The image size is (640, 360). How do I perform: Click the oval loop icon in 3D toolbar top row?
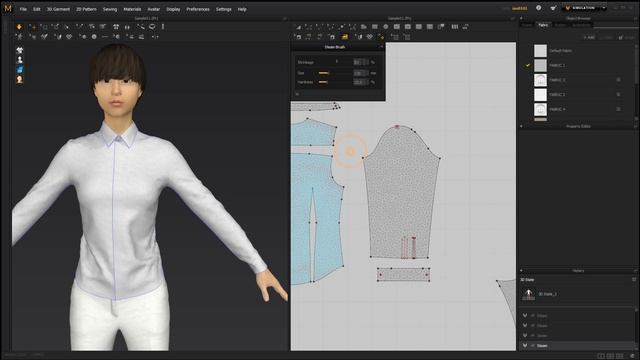pyautogui.click(x=152, y=27)
